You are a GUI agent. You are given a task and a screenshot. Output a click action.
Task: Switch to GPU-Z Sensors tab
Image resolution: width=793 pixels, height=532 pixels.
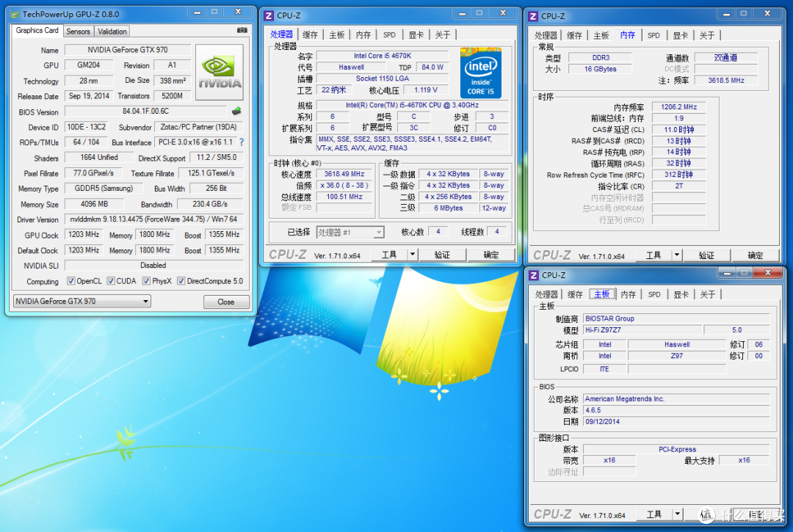tap(78, 32)
